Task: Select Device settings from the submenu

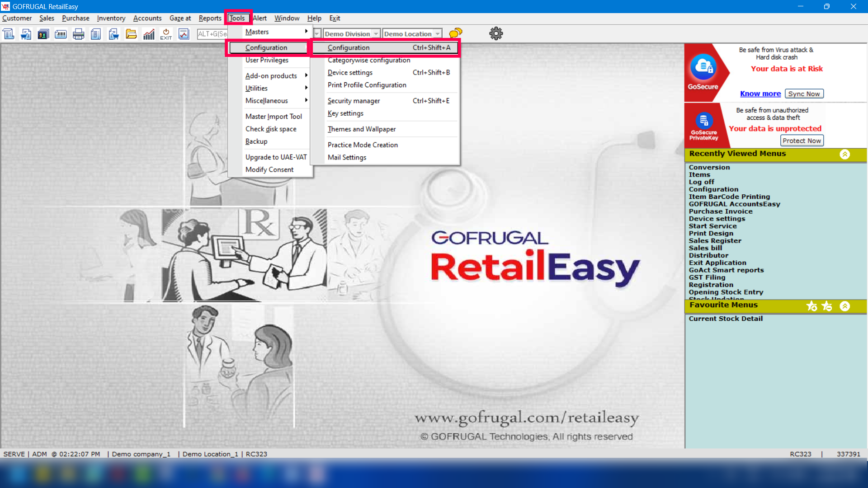Action: tap(350, 72)
